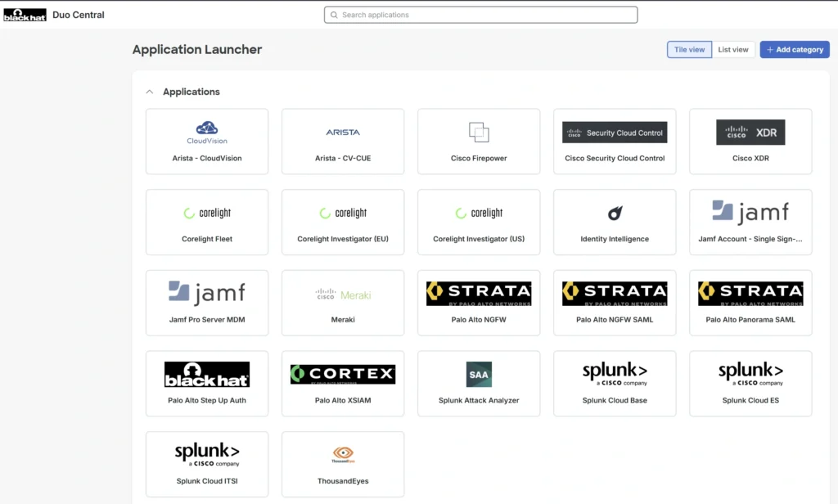Open the Cisco Meraki logo
The image size is (838, 504).
coord(343,295)
